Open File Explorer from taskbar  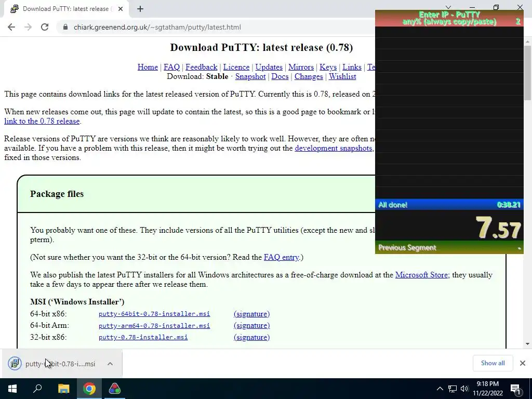(63, 389)
